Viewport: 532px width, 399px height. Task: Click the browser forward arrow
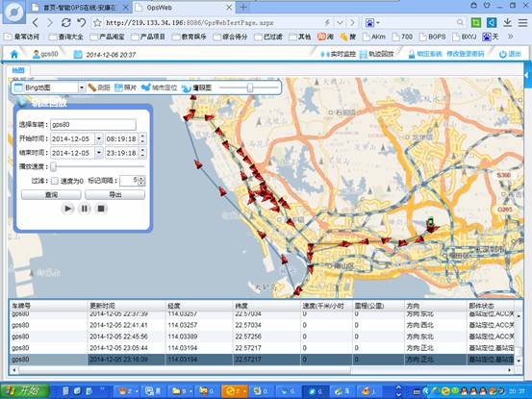(50, 23)
